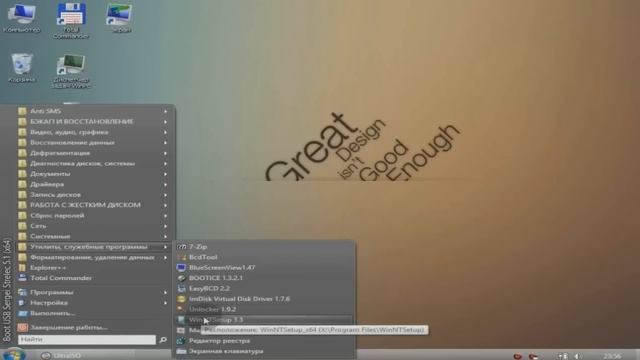Click the Total Commander icon in start menu
The image size is (640, 360).
pyautogui.click(x=22, y=278)
